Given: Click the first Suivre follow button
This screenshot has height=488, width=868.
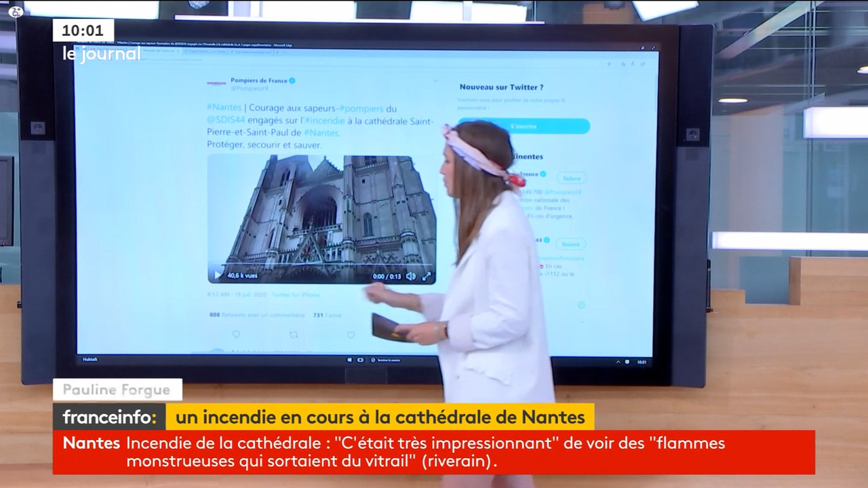Looking at the screenshot, I should click(572, 178).
